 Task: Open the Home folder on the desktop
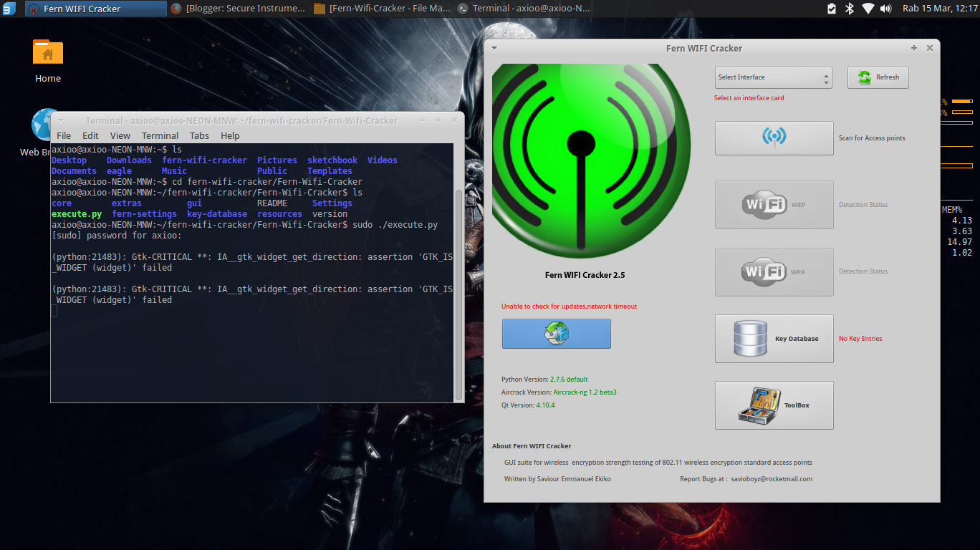[47, 52]
